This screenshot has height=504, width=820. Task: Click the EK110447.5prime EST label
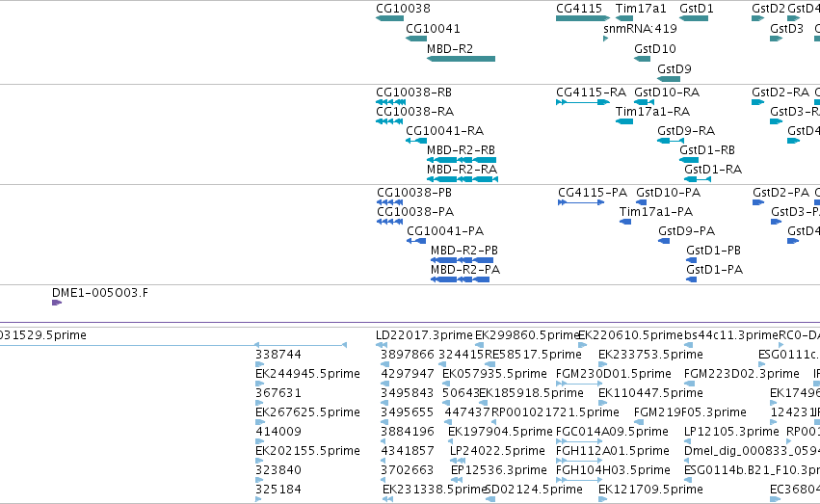coord(650,394)
